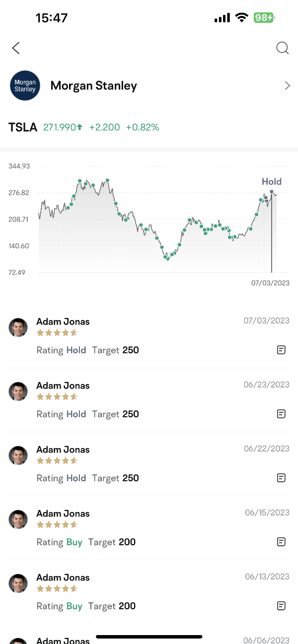Screen dimensions: 298x644
Task: Expand Morgan Stanley details chevron
Action: point(287,86)
